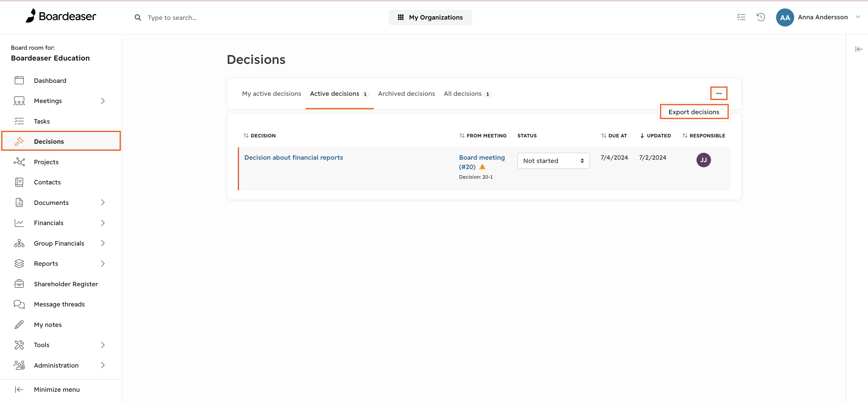Click the Documents file icon
This screenshot has width=868, height=402.
(x=19, y=203)
